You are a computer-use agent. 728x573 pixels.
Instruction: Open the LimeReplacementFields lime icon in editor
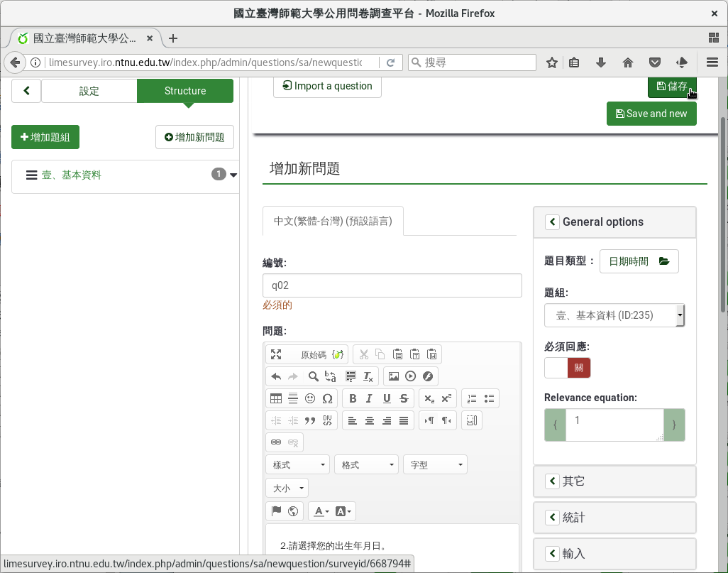coord(338,354)
